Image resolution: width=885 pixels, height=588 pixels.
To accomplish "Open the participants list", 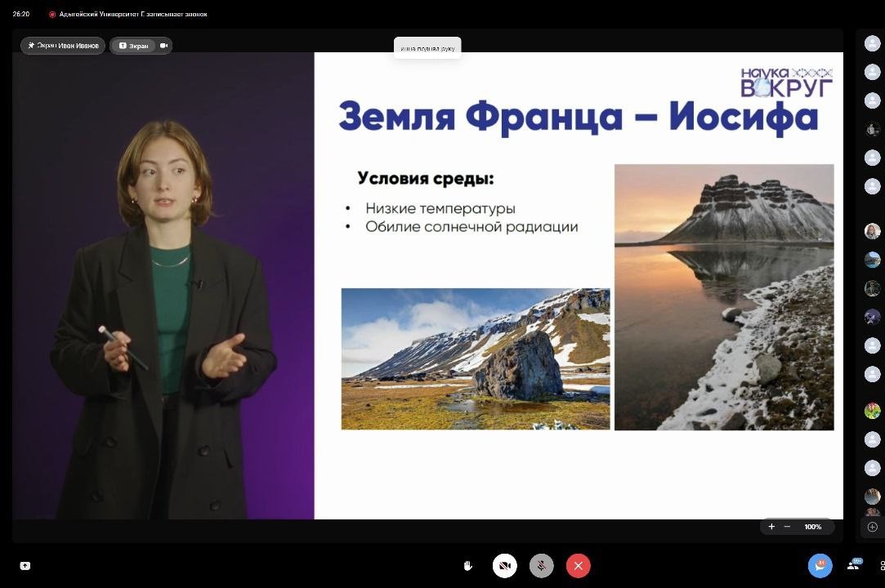I will tap(854, 565).
